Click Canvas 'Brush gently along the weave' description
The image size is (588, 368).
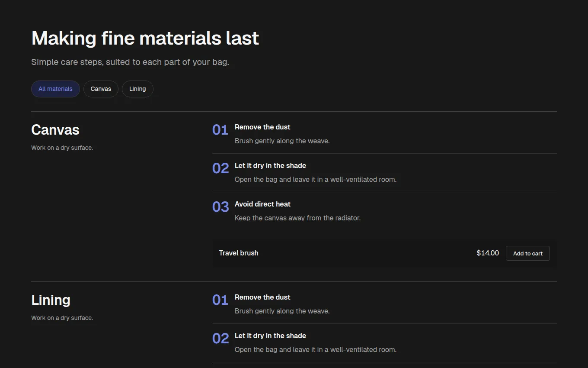tap(282, 141)
